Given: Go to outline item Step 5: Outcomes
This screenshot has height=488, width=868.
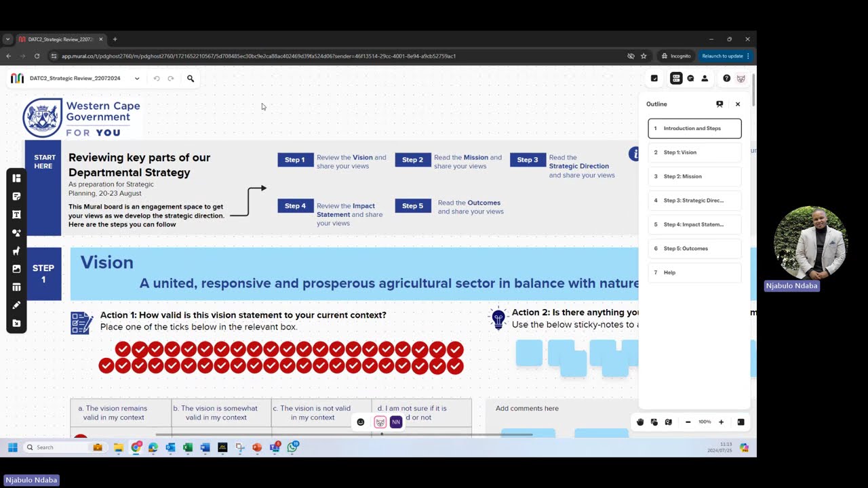Looking at the screenshot, I should coord(694,249).
